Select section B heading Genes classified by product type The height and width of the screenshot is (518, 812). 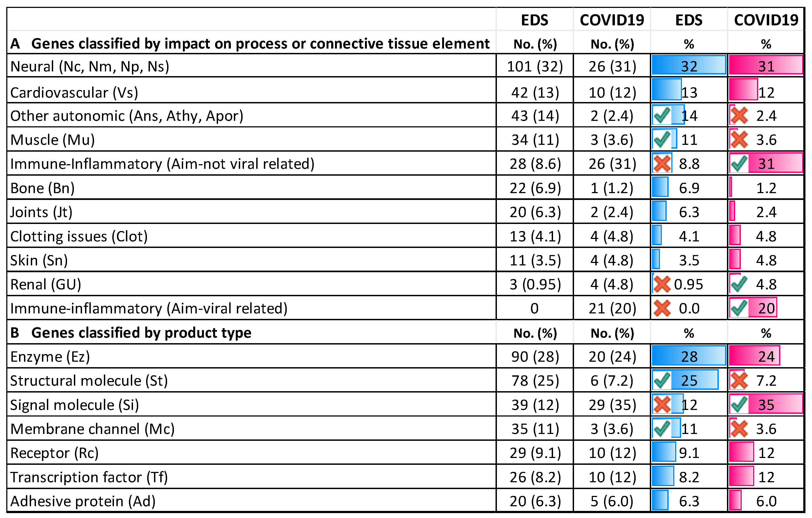coord(131,333)
